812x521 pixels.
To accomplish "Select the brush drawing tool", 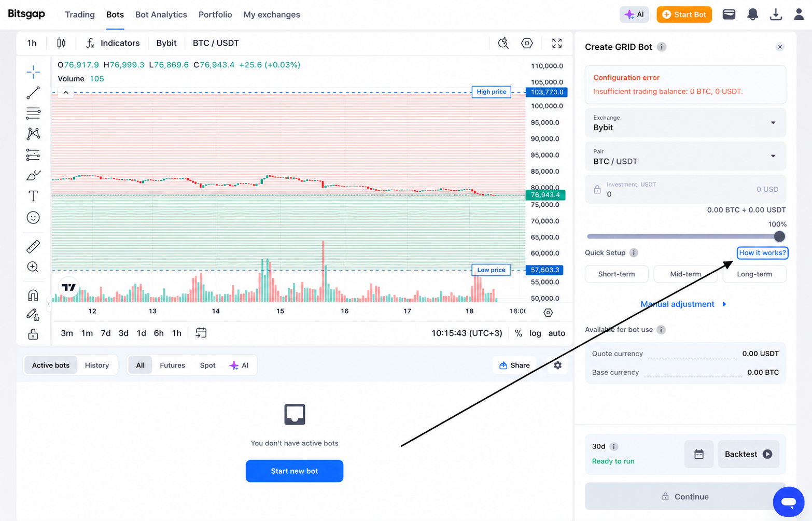I will [33, 176].
